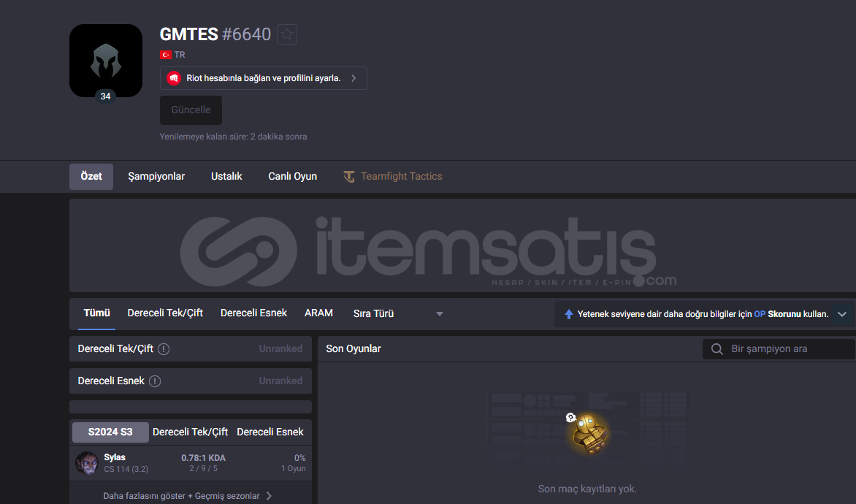Select the S2024 S3 season tab

(x=110, y=432)
